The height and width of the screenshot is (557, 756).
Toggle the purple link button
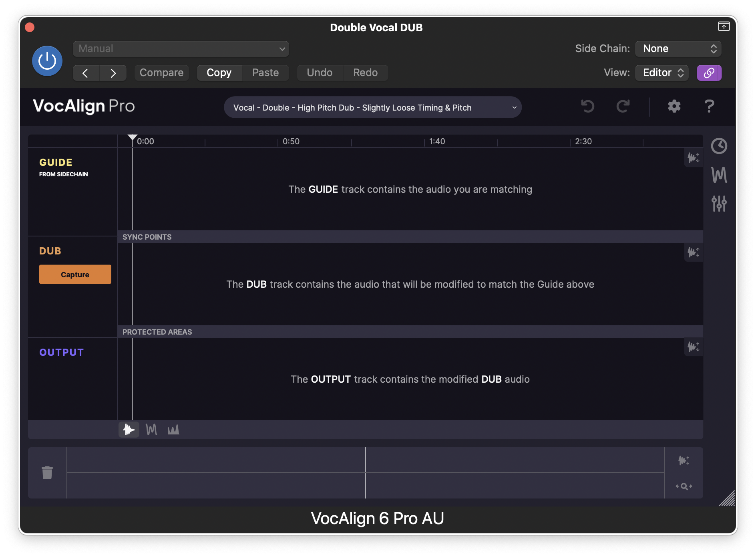click(x=709, y=73)
